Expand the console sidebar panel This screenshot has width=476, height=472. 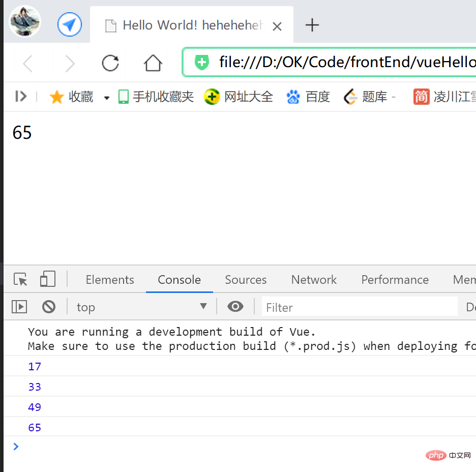19,307
